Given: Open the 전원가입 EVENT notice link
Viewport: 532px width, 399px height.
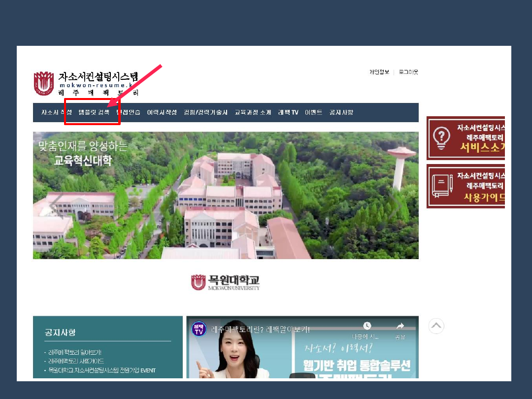Looking at the screenshot, I should (x=101, y=370).
